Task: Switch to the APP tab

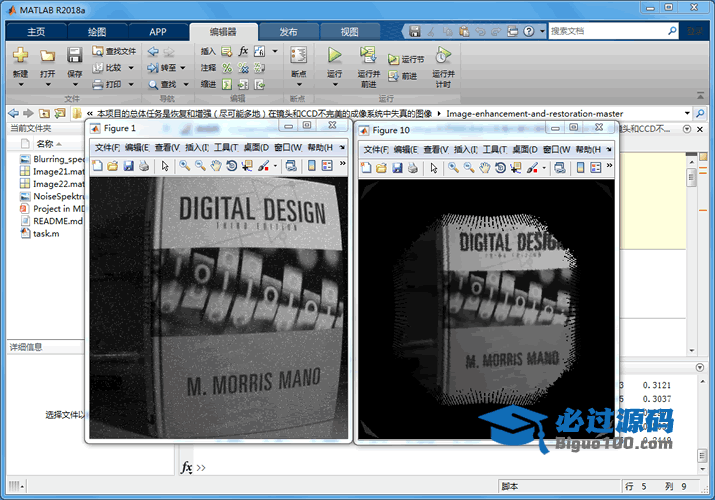Action: (x=158, y=31)
